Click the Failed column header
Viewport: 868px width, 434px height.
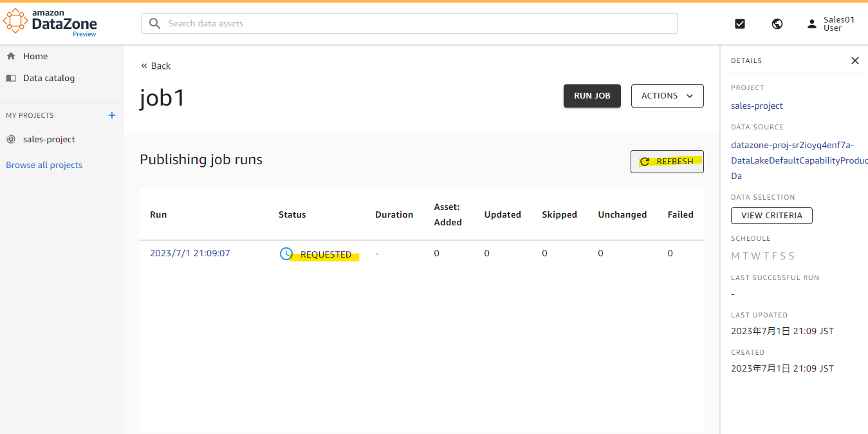(x=680, y=214)
